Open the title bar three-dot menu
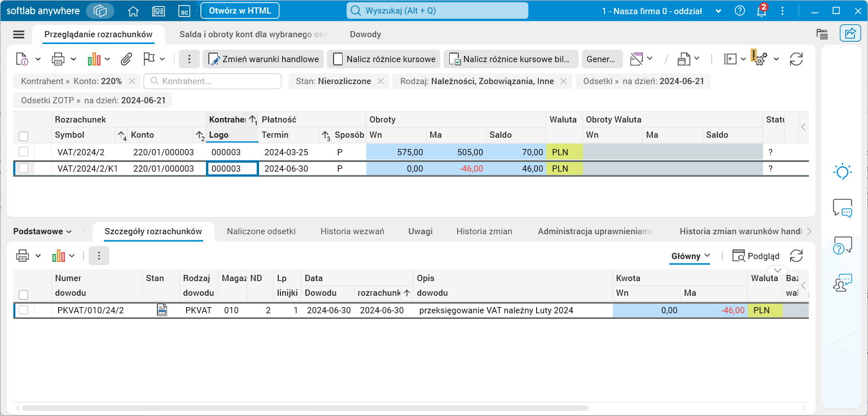Viewport: 868px width, 416px height. tap(782, 11)
